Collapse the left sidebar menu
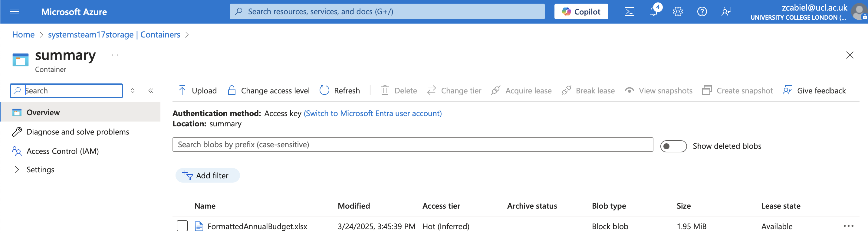The image size is (868, 234). click(x=151, y=91)
